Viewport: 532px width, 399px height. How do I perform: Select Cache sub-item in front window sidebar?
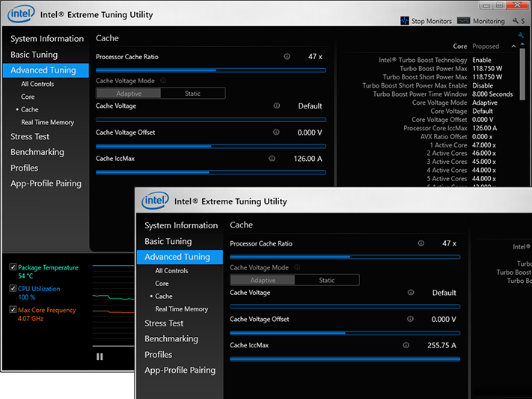[164, 296]
